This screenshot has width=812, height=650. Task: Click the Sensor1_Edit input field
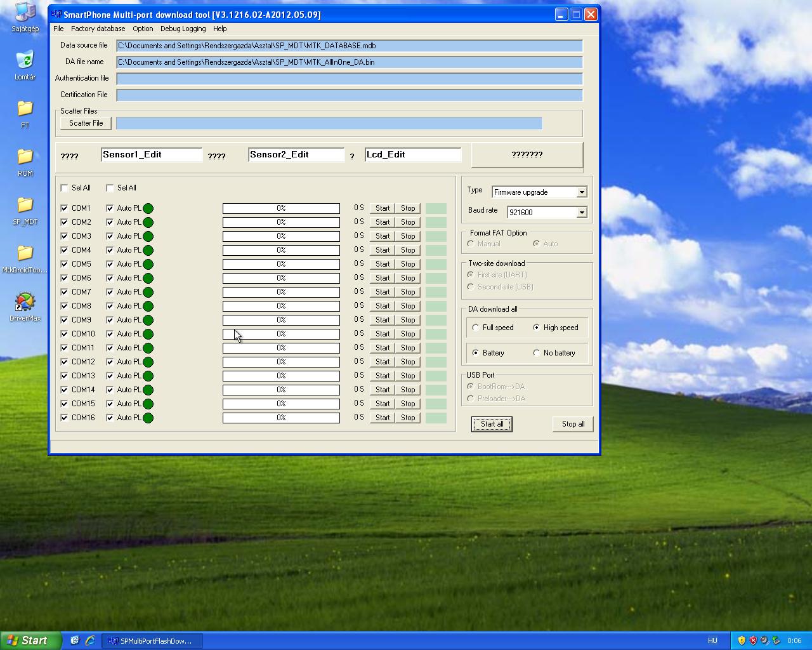[x=152, y=155]
